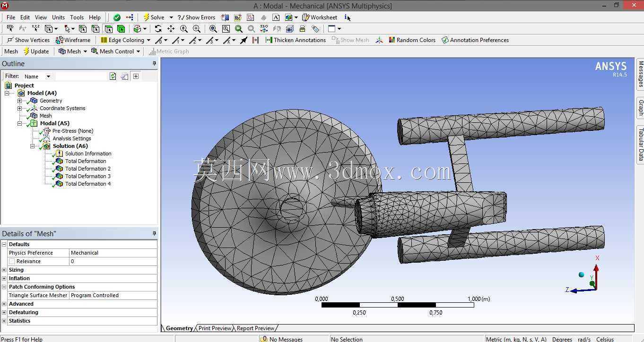Viewport: 644px width, 342px height.
Task: Open the File menu
Action: click(11, 17)
